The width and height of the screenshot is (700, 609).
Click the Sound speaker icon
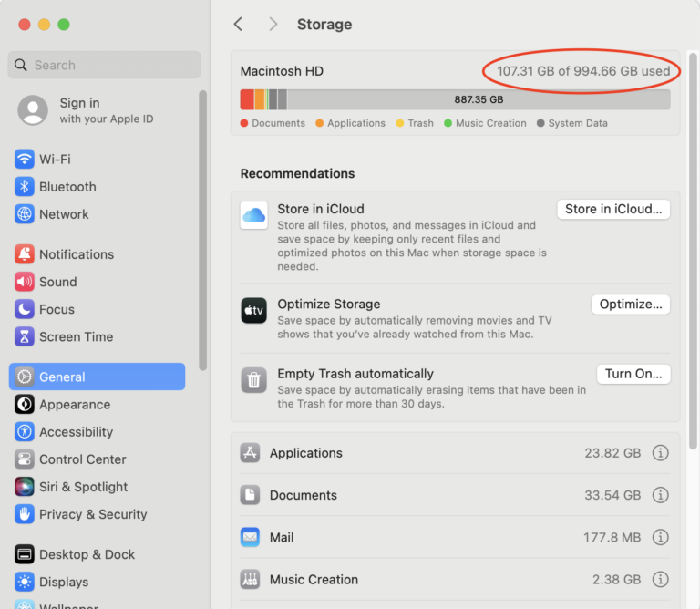tap(25, 282)
